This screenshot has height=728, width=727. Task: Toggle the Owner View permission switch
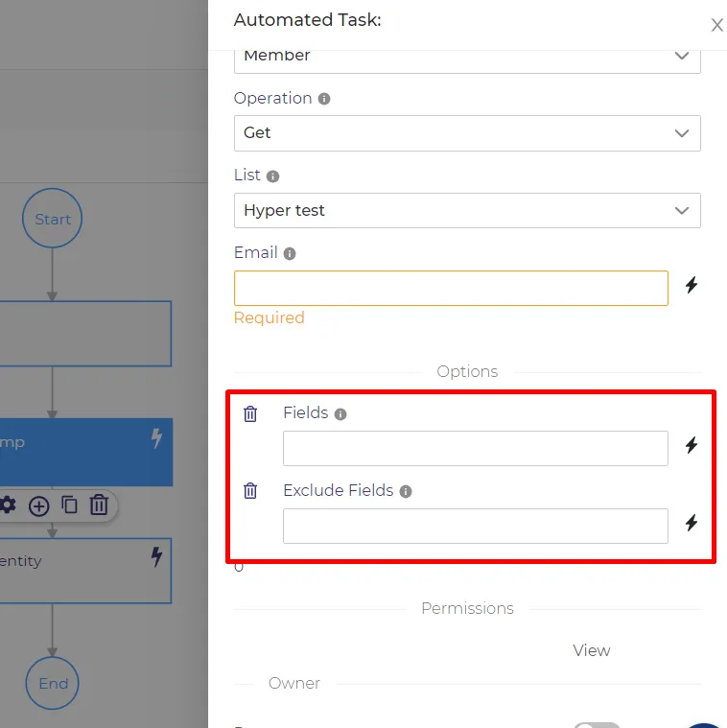click(x=597, y=725)
